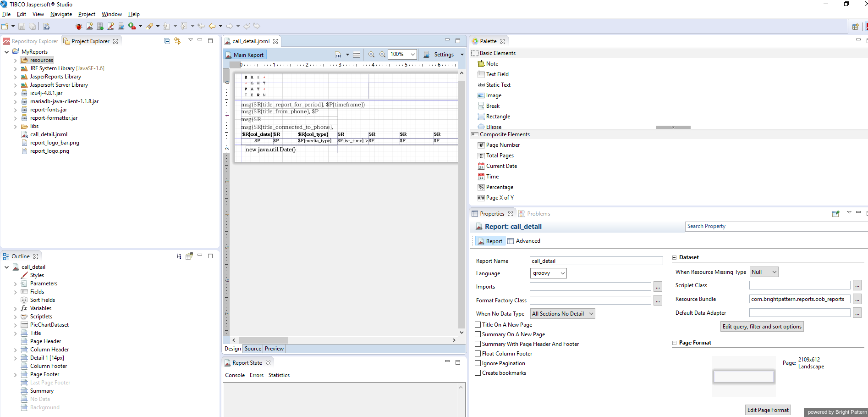Switch to the Repository Explorer tab
This screenshot has height=417, width=868.
coord(30,41)
